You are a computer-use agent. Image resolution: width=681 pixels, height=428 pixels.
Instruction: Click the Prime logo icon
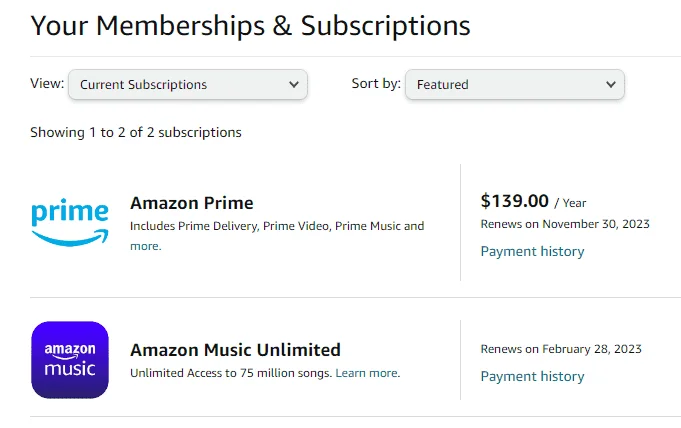[x=70, y=222]
